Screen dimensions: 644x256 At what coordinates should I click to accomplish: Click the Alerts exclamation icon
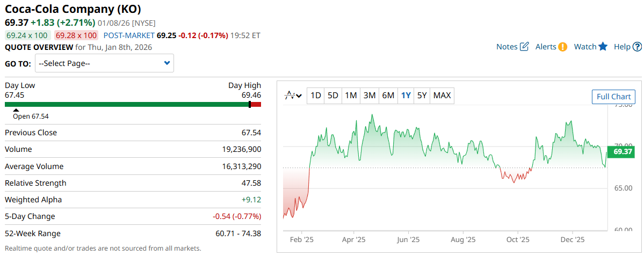pos(562,47)
